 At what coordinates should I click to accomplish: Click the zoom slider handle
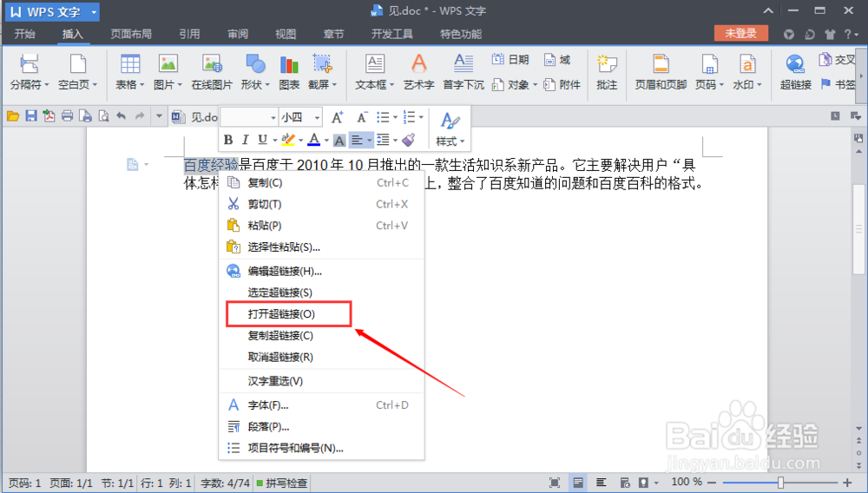(780, 483)
